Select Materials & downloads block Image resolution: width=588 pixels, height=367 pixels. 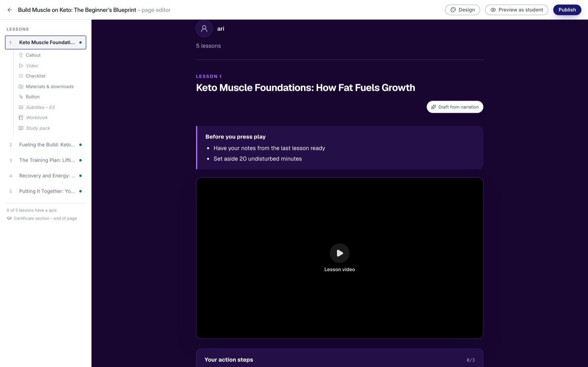click(x=50, y=87)
